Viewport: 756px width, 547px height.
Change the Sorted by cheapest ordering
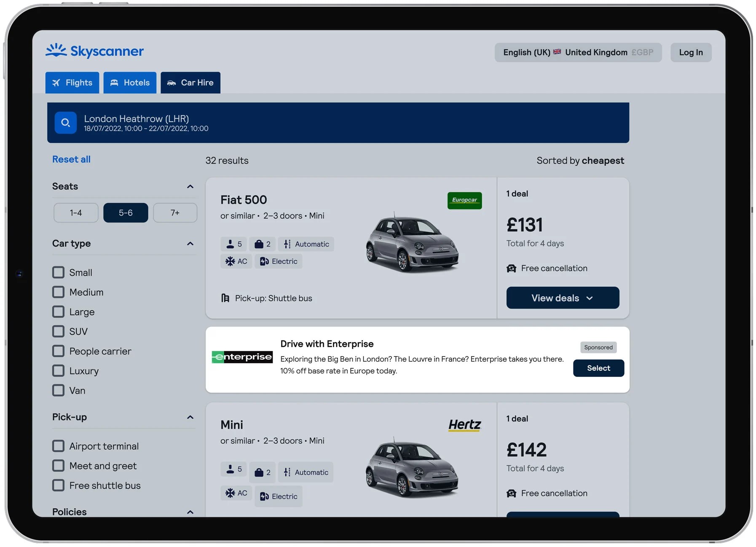coord(580,161)
